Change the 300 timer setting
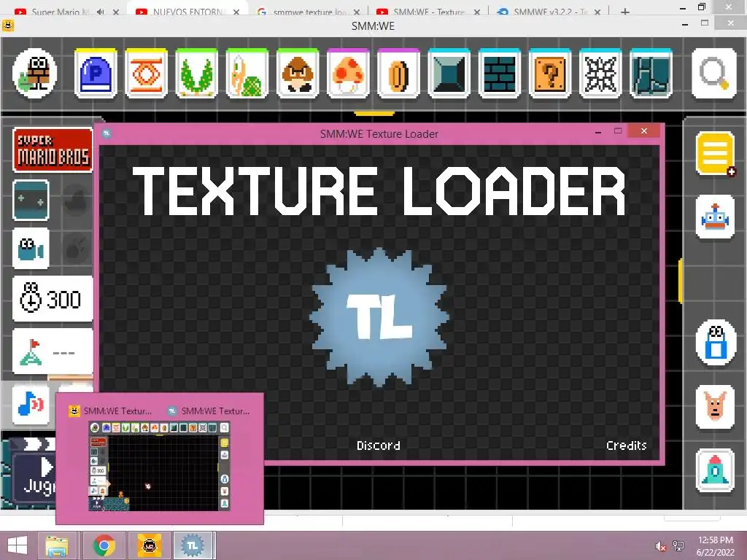Screen dimensions: 747x560 53,299
